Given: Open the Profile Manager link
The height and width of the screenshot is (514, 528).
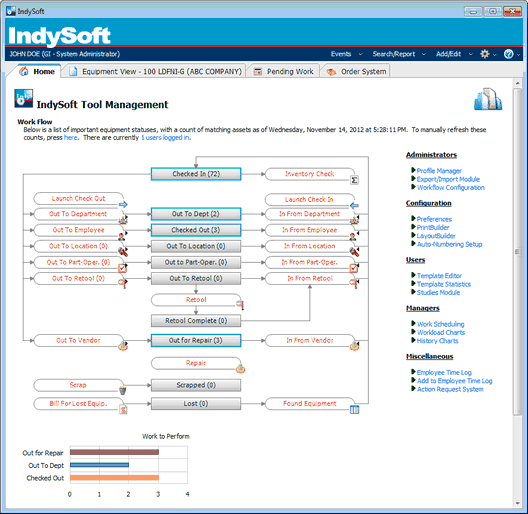Looking at the screenshot, I should click(x=439, y=171).
